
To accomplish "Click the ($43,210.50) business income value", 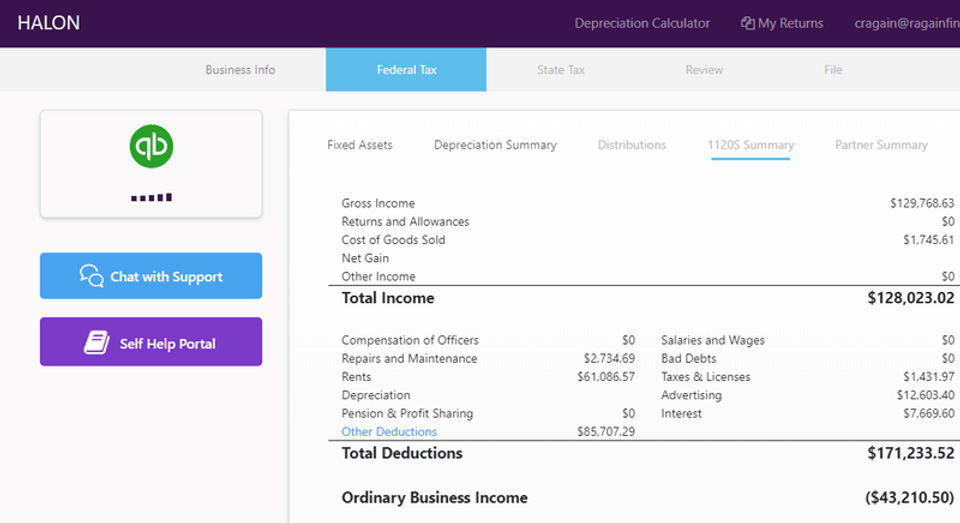I will [909, 497].
